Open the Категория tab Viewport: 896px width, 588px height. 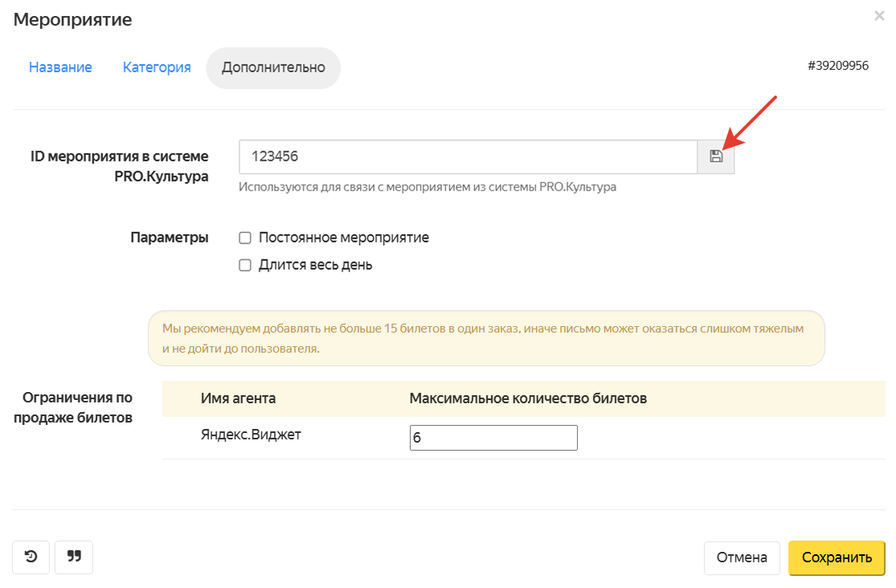click(157, 67)
